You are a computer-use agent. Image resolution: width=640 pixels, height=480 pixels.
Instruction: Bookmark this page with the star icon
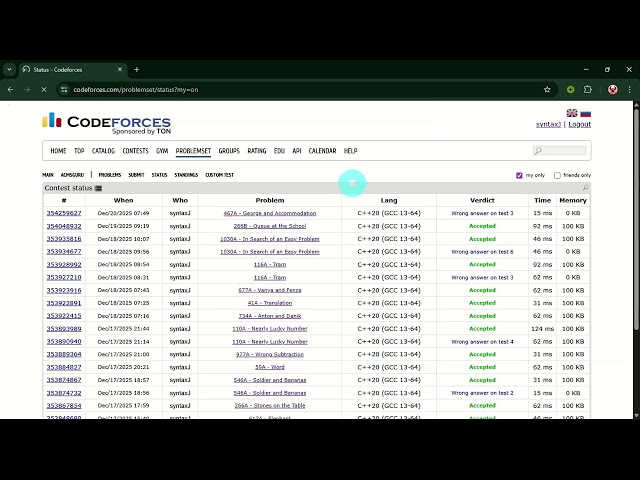click(x=547, y=89)
